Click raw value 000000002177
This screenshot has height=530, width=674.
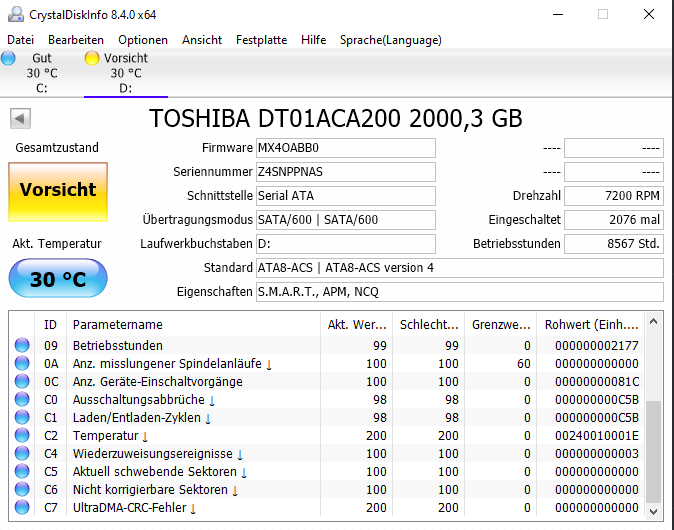tap(597, 346)
